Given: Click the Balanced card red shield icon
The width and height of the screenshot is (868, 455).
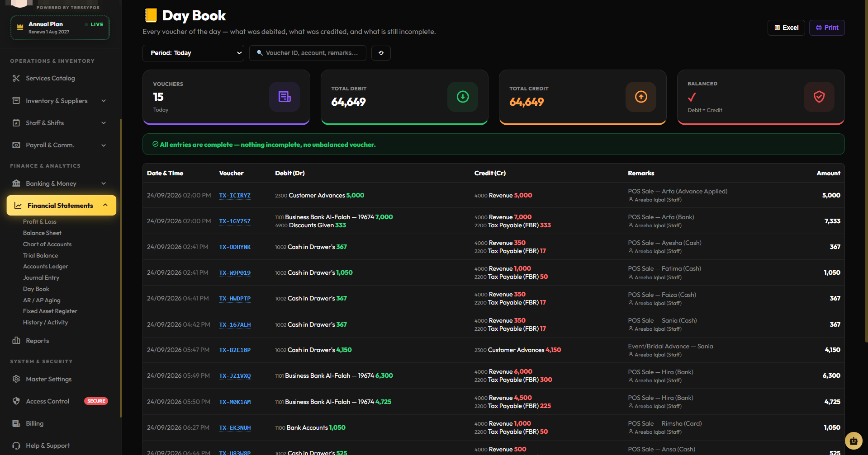Looking at the screenshot, I should 819,97.
